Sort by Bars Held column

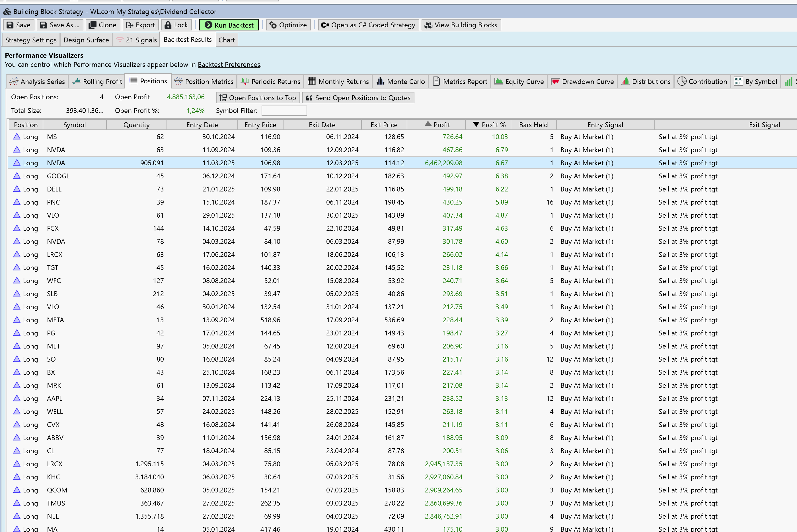[x=533, y=125]
